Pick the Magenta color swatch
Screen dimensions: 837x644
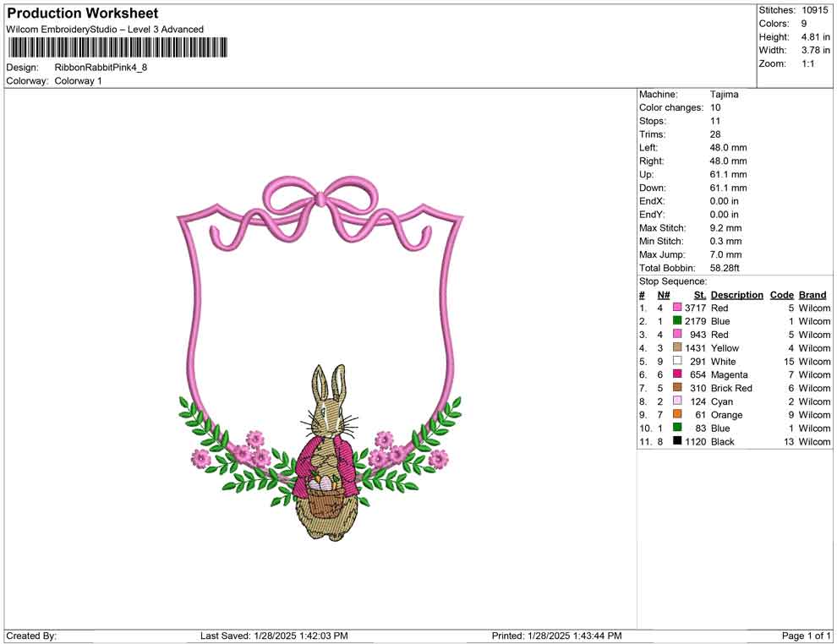(x=677, y=374)
